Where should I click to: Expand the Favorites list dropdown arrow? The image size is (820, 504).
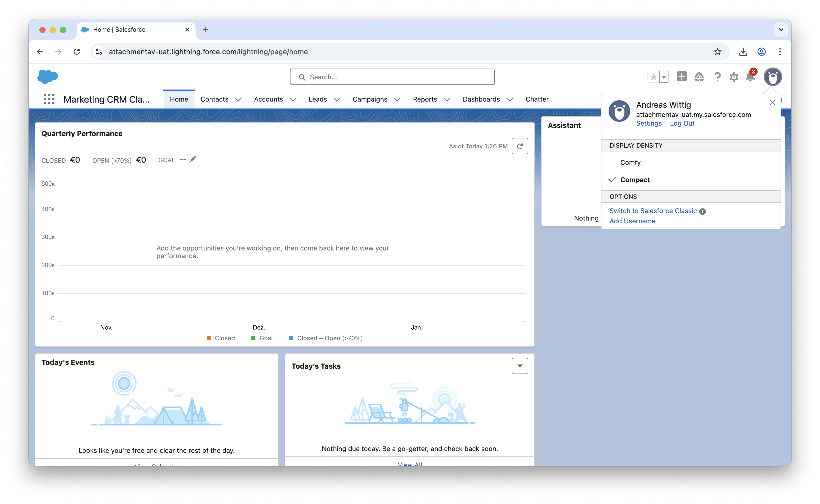pos(664,77)
